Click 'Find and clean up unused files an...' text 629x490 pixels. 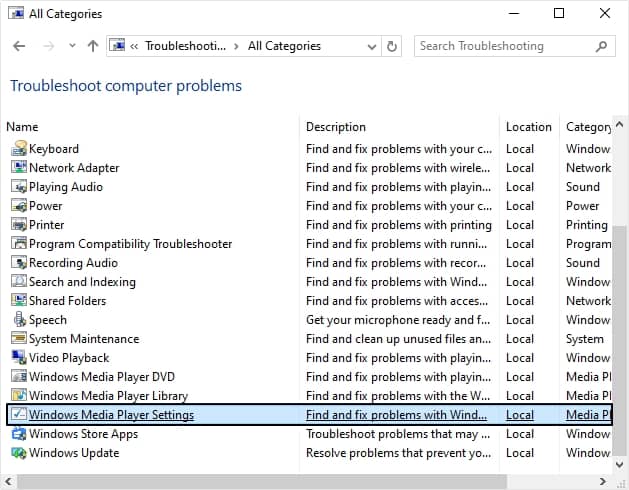[398, 339]
